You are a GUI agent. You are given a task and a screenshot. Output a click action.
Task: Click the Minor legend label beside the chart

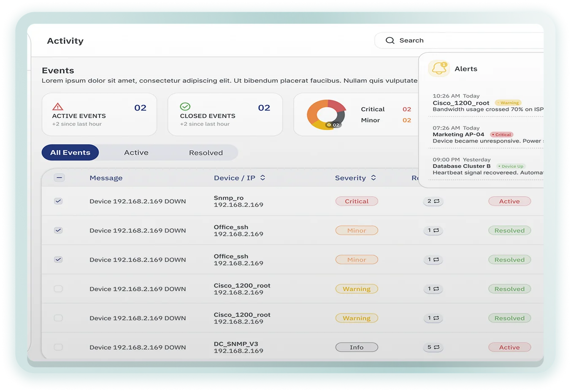tap(371, 120)
